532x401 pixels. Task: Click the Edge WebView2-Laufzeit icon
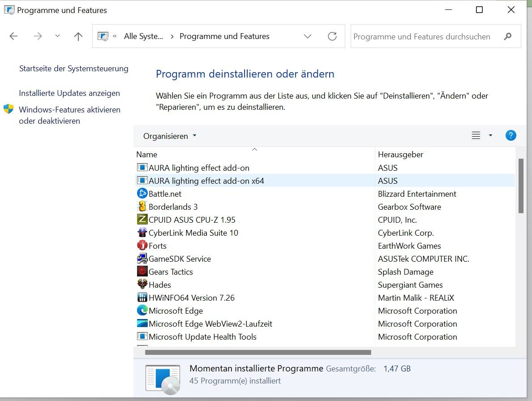[142, 323]
